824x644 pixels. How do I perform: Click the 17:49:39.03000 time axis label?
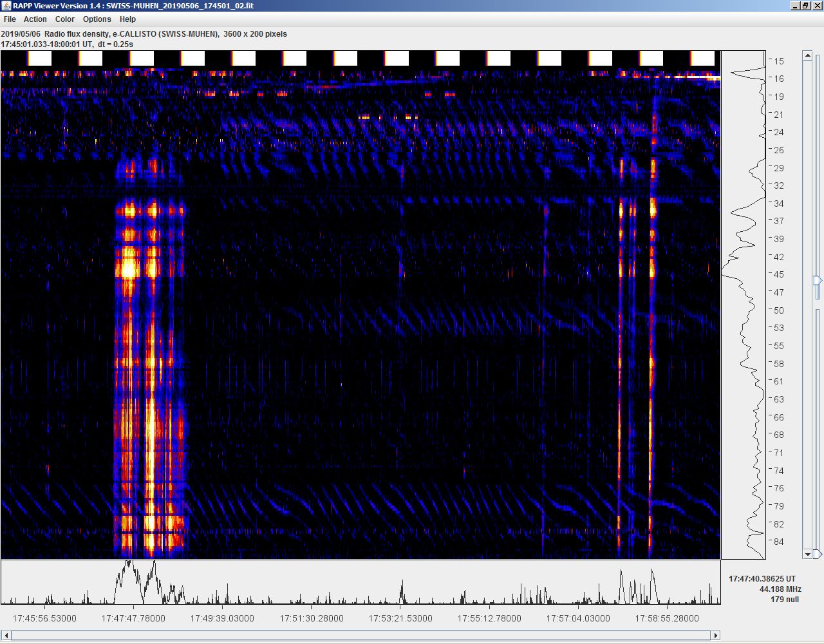(x=222, y=618)
